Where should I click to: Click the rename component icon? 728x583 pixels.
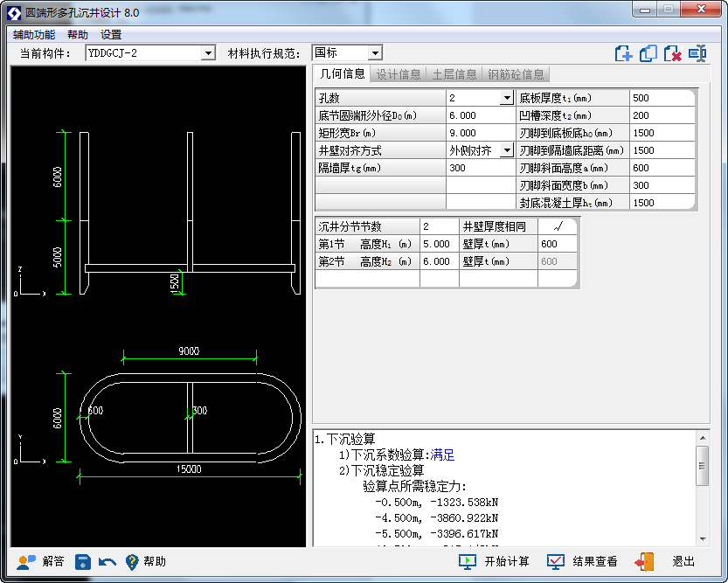(x=697, y=53)
